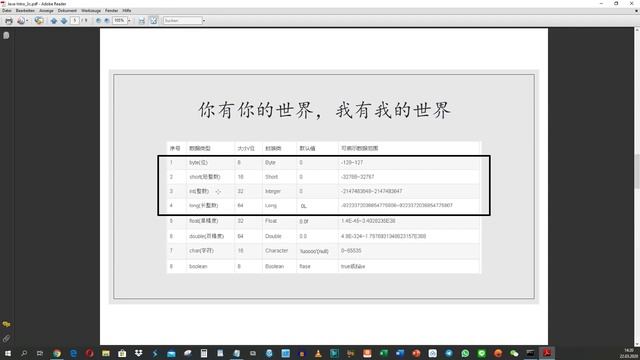Click the Suchen search field
The image size is (640, 360).
point(182,20)
